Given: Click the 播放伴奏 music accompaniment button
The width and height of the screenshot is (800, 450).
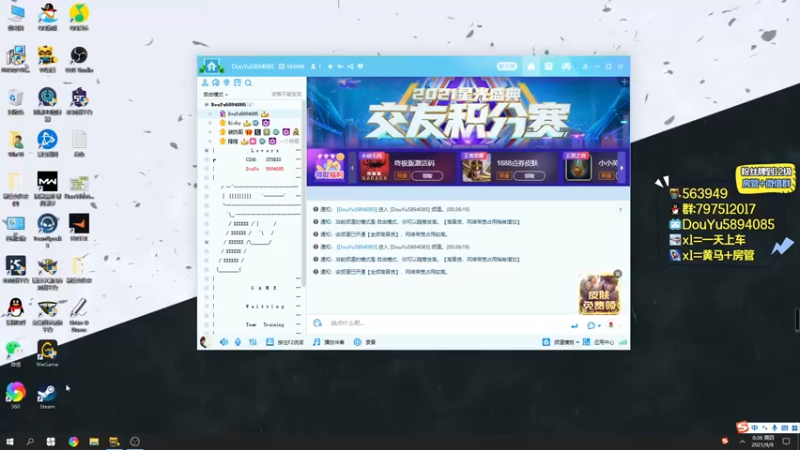Looking at the screenshot, I should click(x=329, y=342).
